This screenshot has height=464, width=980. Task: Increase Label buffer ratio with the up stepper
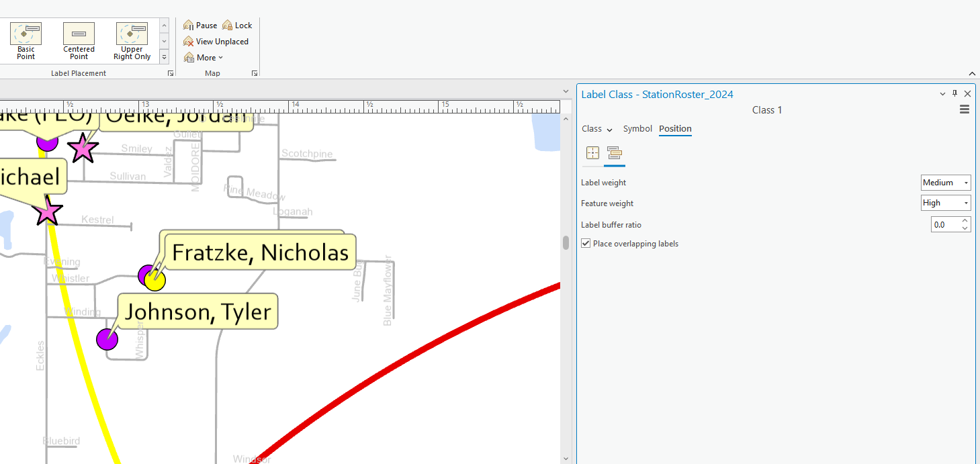click(x=965, y=221)
